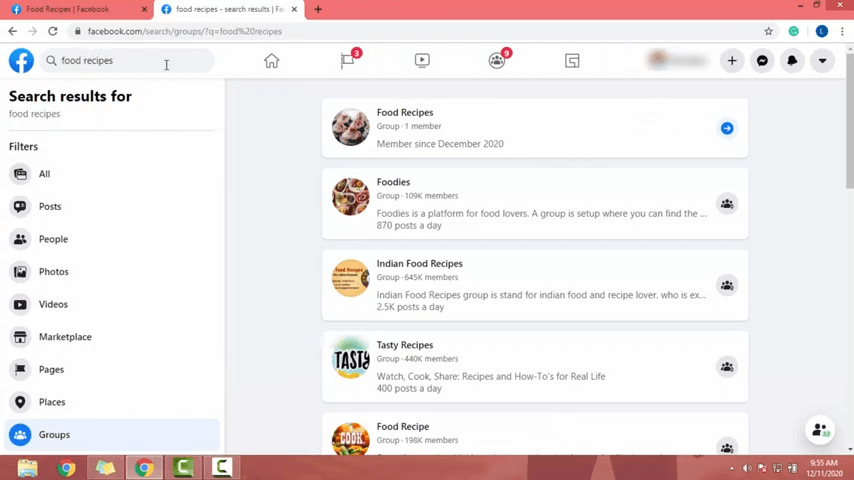Click "Member since December 2020" text
Image resolution: width=854 pixels, height=480 pixels.
pos(440,144)
